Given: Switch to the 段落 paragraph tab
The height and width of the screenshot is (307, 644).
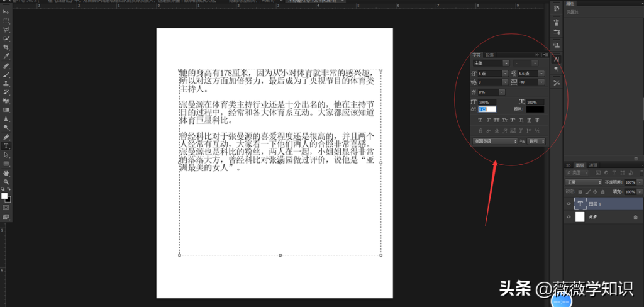Looking at the screenshot, I should click(x=489, y=55).
